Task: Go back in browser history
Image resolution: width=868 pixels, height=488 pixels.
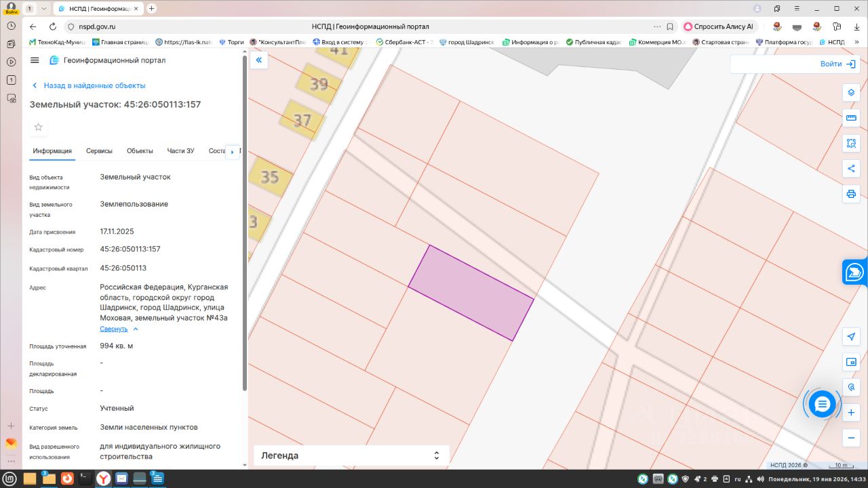Action: (x=33, y=26)
